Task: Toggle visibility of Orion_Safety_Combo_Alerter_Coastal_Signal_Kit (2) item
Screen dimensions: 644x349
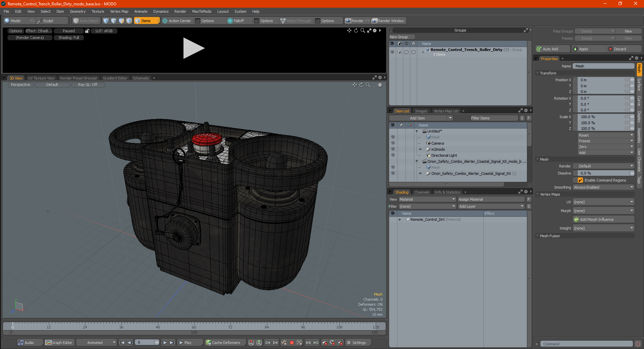Action: pos(392,173)
